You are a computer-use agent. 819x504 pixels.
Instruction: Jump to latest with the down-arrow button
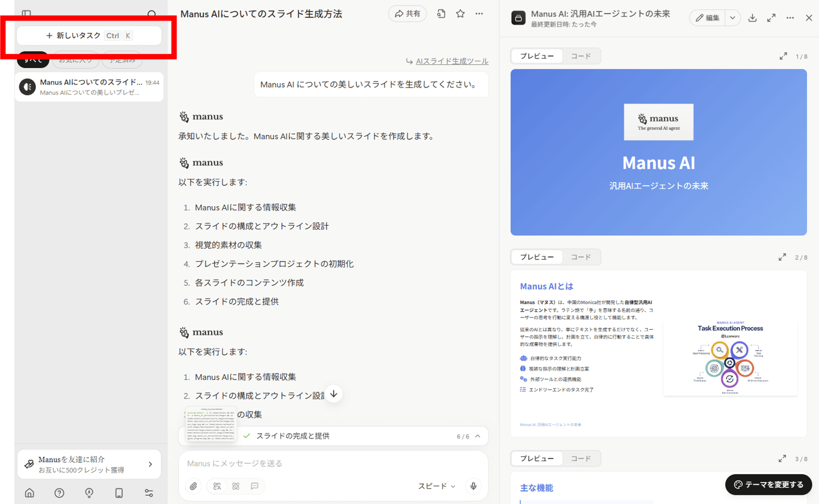(334, 394)
